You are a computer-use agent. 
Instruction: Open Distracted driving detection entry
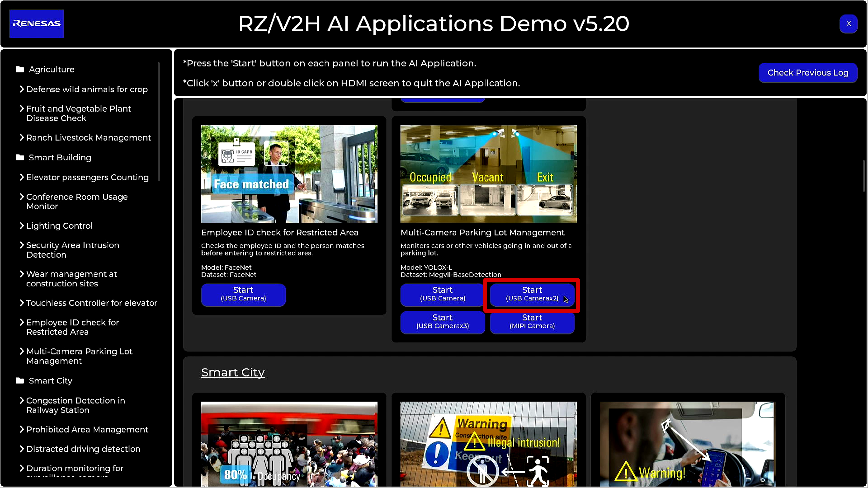83,449
